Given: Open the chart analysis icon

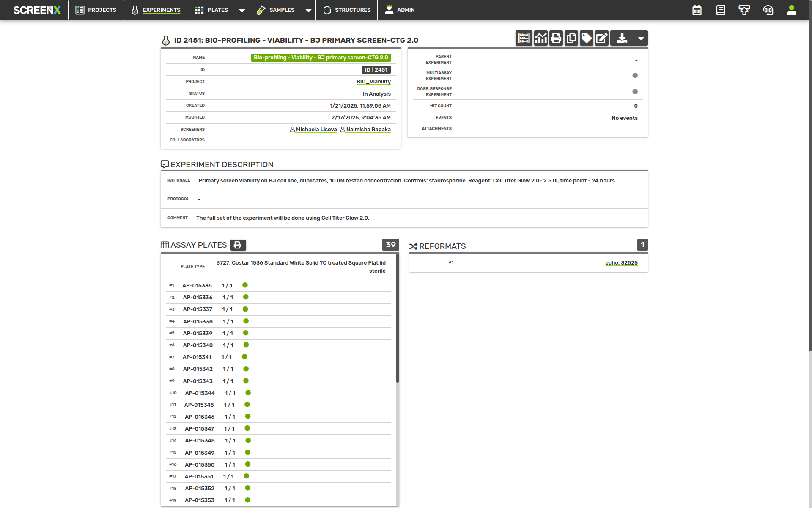Looking at the screenshot, I should [540, 39].
